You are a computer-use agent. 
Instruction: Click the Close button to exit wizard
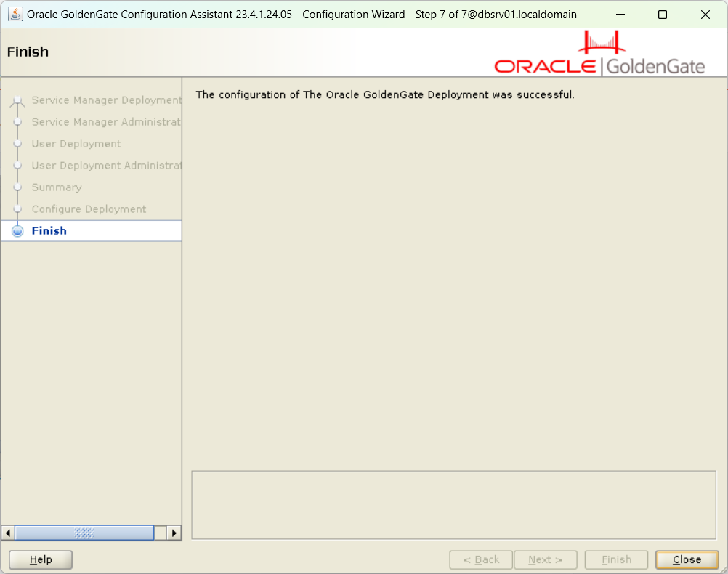click(687, 559)
